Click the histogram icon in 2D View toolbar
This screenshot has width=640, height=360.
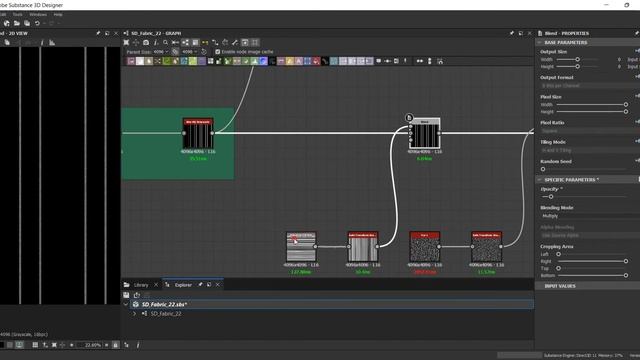point(52,42)
